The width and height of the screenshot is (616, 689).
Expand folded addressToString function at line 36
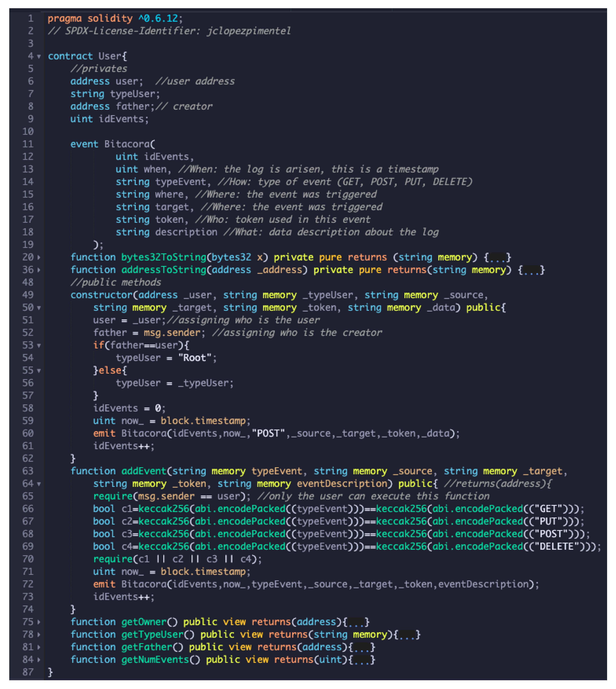(39, 270)
